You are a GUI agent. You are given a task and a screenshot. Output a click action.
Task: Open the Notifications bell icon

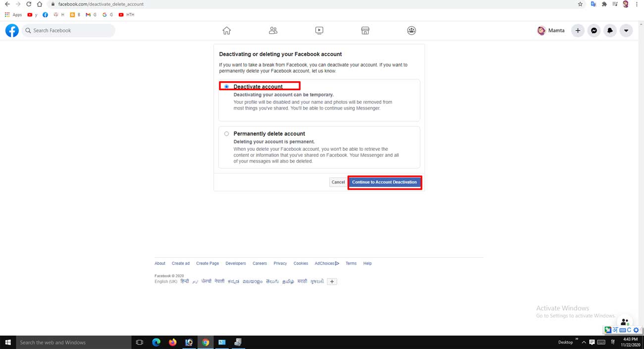pos(610,30)
